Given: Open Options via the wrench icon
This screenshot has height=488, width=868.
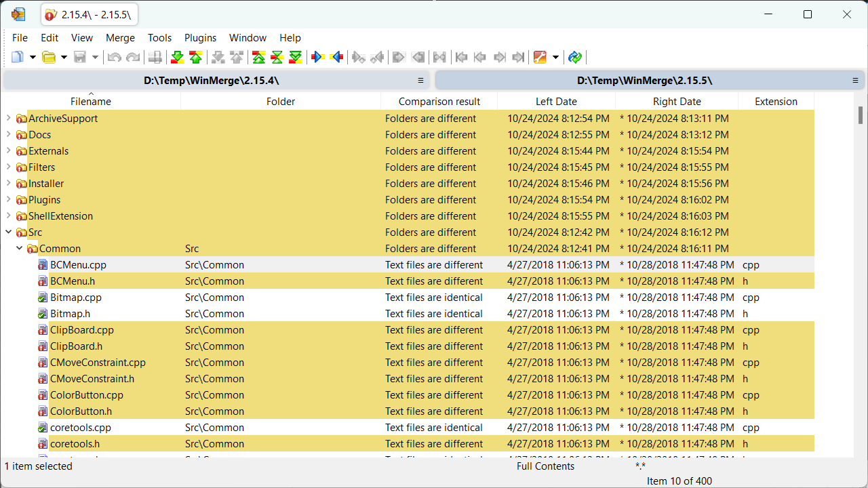Looking at the screenshot, I should point(538,57).
